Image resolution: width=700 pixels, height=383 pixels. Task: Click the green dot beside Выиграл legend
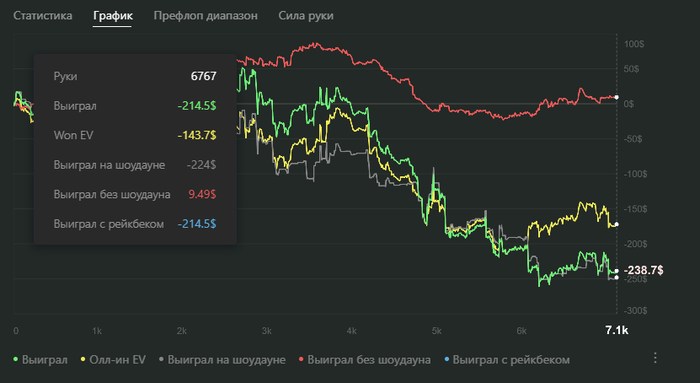pyautogui.click(x=16, y=359)
